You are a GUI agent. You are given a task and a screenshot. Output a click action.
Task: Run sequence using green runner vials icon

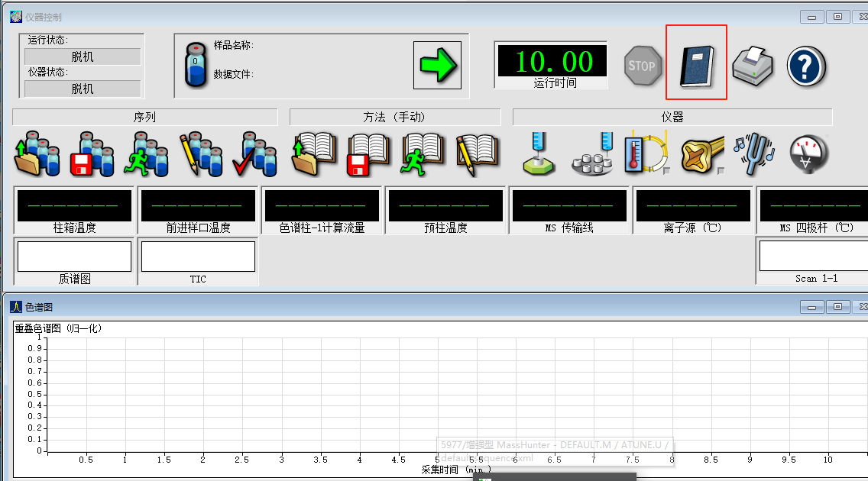point(147,153)
